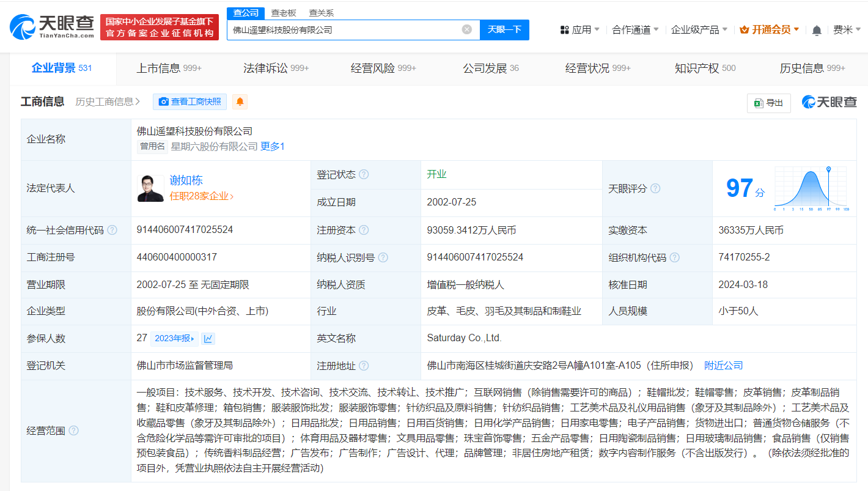Open the 费米 user menu
Image resolution: width=868 pixels, height=491 pixels.
(x=847, y=29)
